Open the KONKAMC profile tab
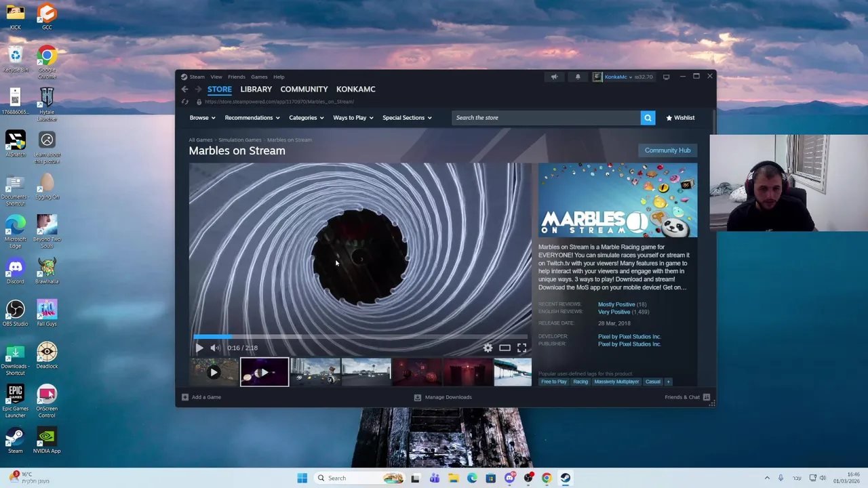868x488 pixels. pyautogui.click(x=355, y=89)
